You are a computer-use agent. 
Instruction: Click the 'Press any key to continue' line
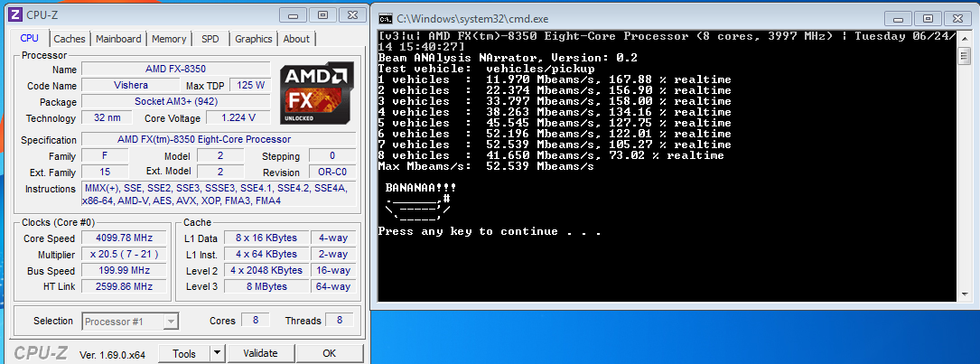[489, 231]
